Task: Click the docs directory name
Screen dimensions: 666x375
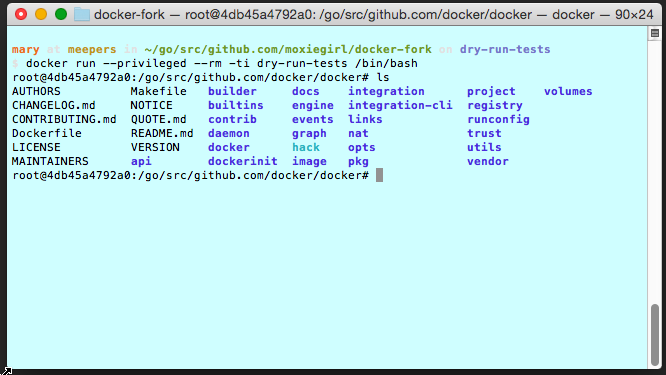Action: pos(305,91)
